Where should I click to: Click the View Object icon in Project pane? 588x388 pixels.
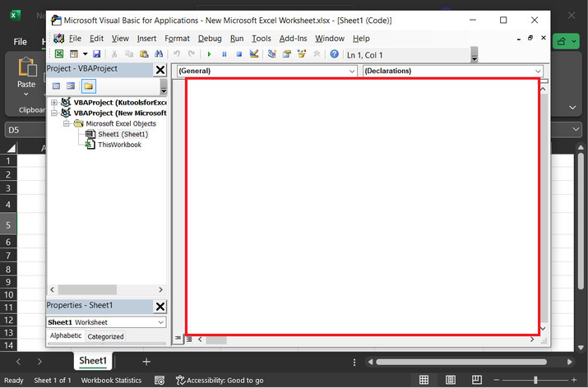point(71,85)
